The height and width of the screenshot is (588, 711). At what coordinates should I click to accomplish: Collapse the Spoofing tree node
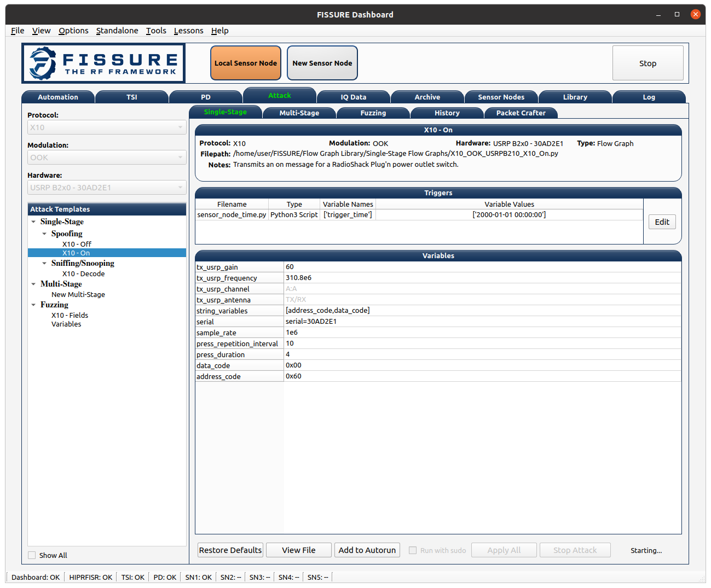(x=45, y=234)
